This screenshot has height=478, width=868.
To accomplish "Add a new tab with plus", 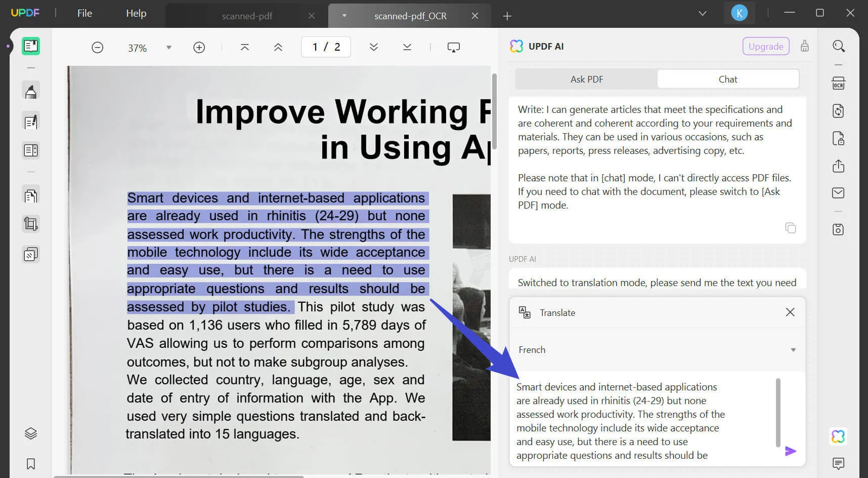I will (507, 16).
